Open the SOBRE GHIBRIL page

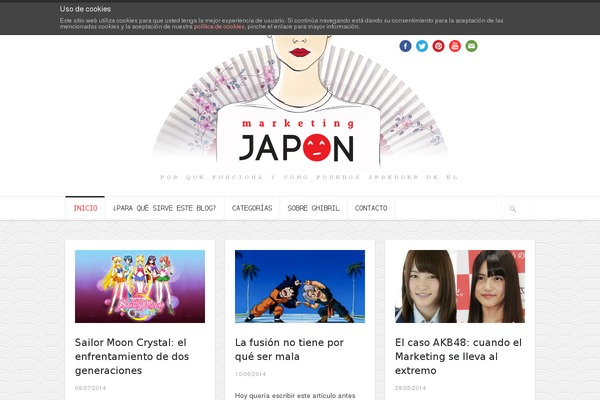(313, 208)
